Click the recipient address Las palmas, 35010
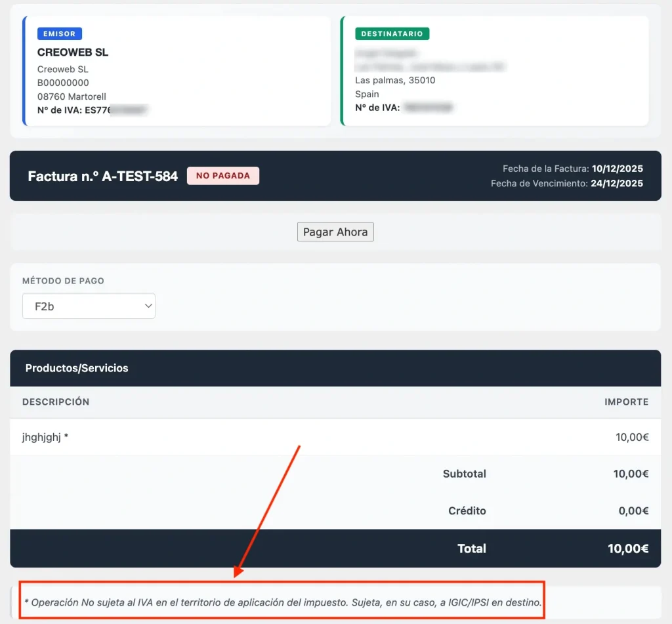672x624 pixels. (x=395, y=80)
